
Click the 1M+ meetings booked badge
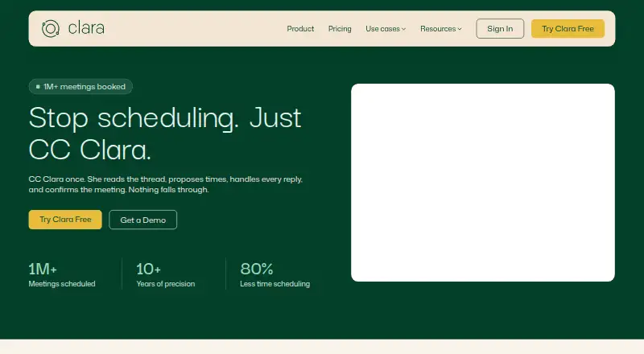80,87
